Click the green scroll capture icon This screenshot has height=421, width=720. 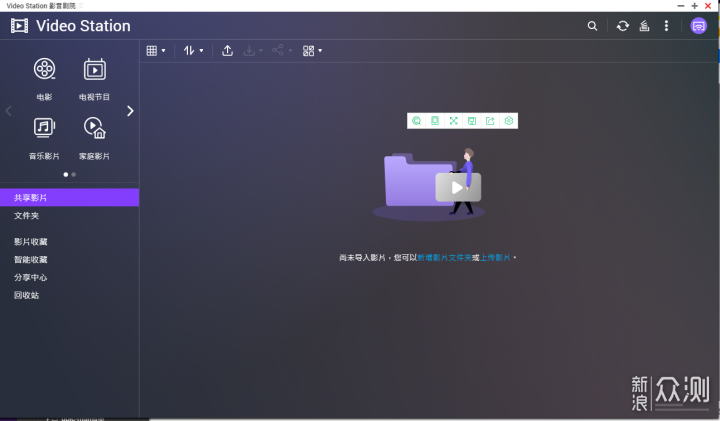click(x=435, y=121)
